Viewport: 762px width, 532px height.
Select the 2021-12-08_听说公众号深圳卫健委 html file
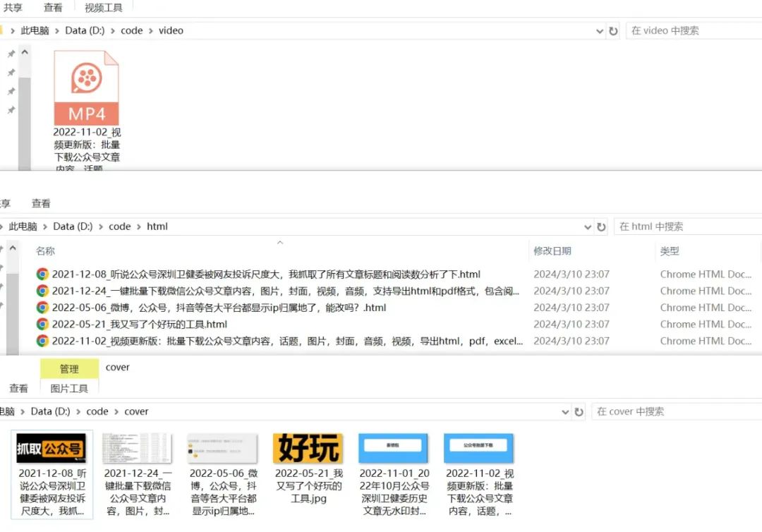coord(266,274)
